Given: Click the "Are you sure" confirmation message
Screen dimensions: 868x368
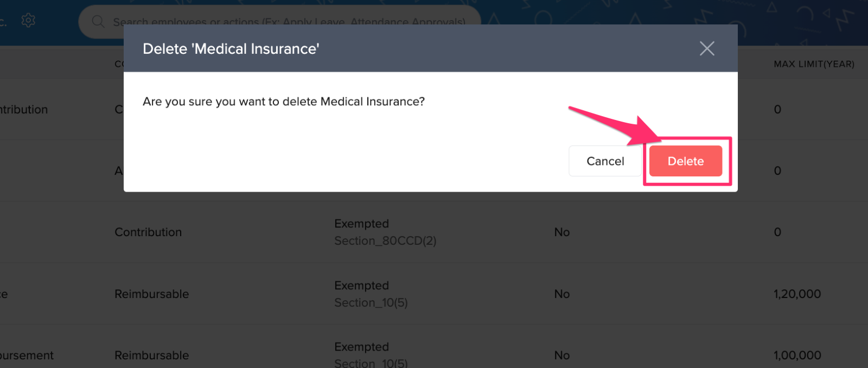Looking at the screenshot, I should click(283, 101).
